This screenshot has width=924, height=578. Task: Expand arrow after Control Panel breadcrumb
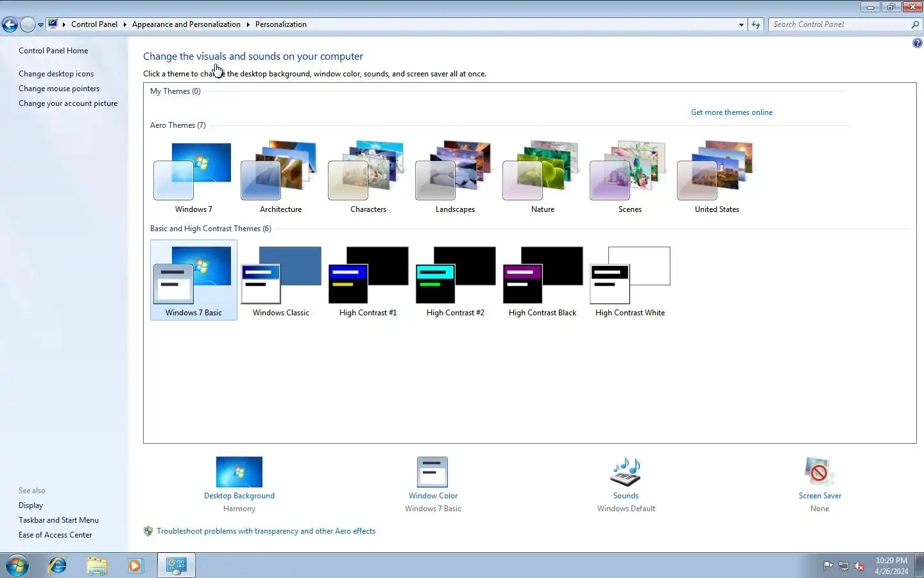124,24
